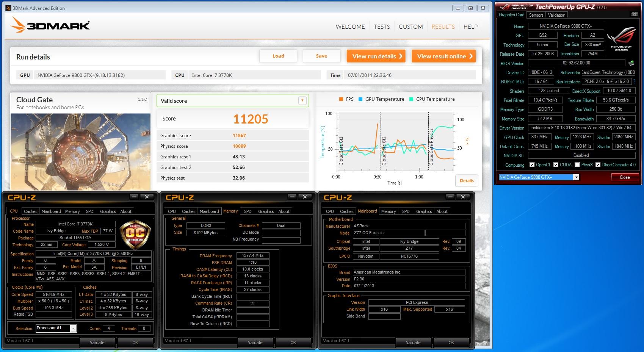This screenshot has width=644, height=352.
Task: Click the Valid score help question mark
Action: tap(302, 100)
